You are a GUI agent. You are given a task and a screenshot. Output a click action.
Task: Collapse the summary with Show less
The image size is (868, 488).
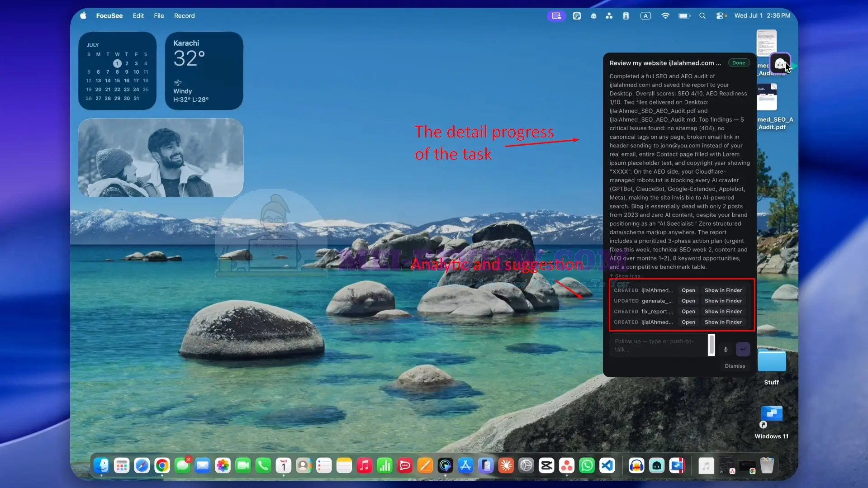[625, 276]
